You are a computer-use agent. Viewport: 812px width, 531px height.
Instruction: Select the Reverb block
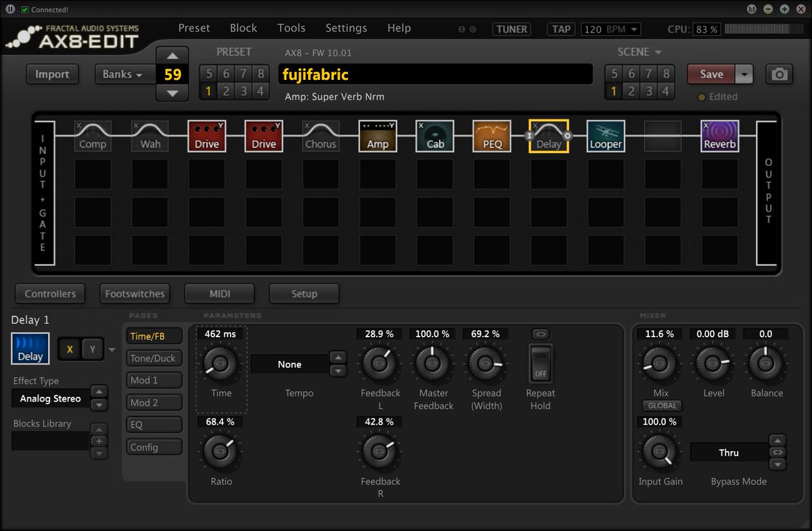click(720, 136)
